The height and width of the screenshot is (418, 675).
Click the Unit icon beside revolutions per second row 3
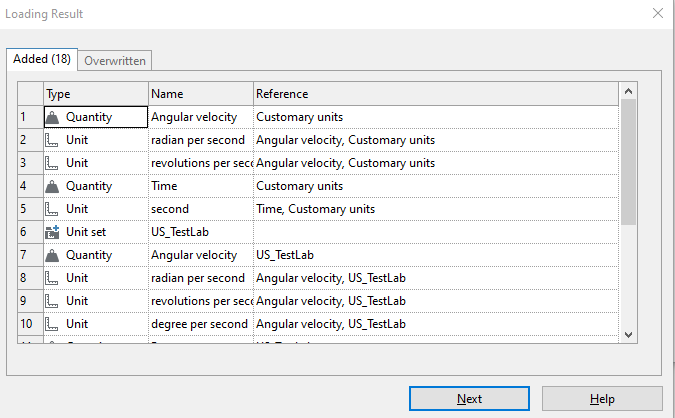[53, 163]
